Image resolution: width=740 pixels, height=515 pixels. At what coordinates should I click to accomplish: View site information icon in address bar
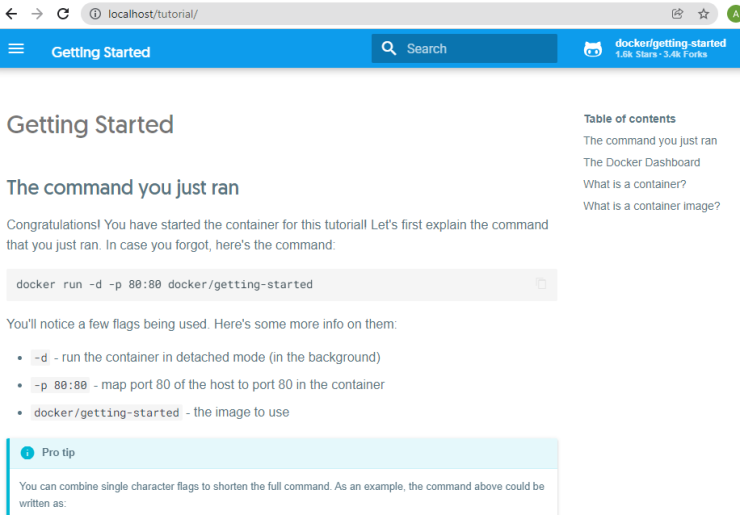(95, 14)
